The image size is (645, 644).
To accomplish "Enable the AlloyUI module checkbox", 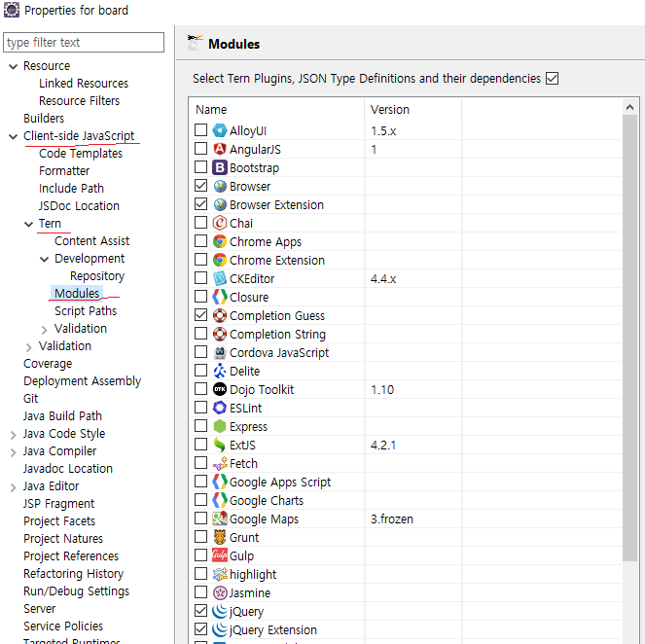I will point(200,130).
